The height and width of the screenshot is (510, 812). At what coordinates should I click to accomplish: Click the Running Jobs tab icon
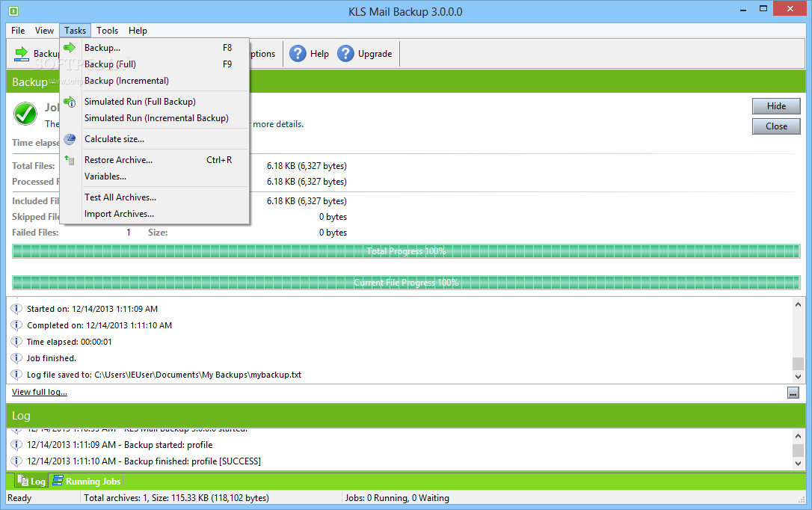point(58,481)
